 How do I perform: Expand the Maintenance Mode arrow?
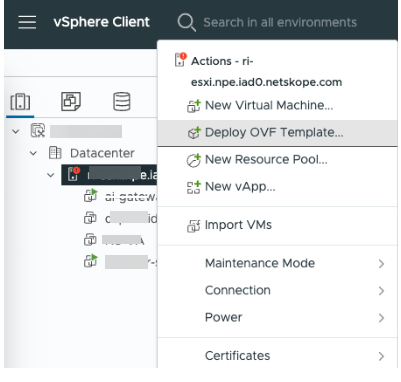[381, 264]
